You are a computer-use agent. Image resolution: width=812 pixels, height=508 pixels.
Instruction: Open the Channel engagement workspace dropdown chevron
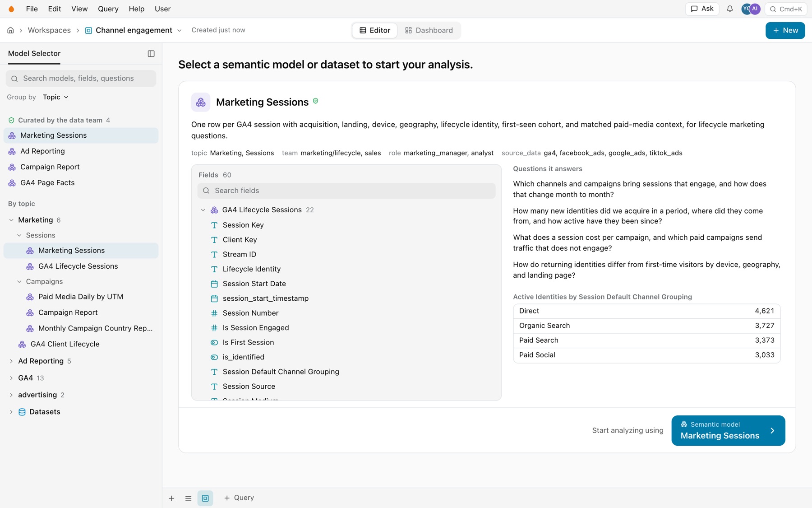click(180, 31)
